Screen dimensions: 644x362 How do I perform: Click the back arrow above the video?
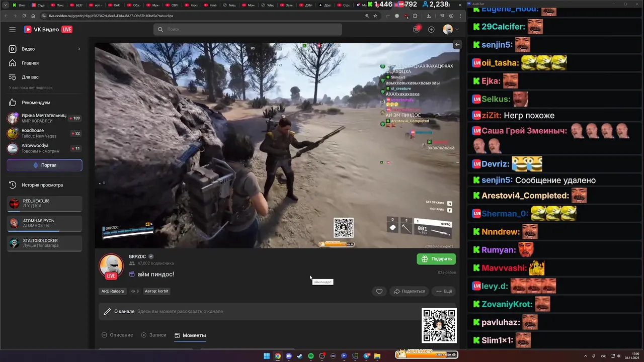[457, 45]
